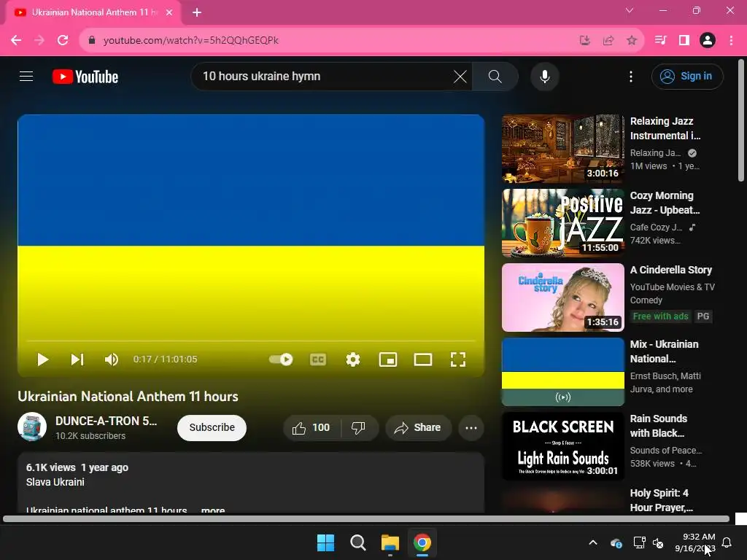Bookmark this tab with the star

point(632,41)
